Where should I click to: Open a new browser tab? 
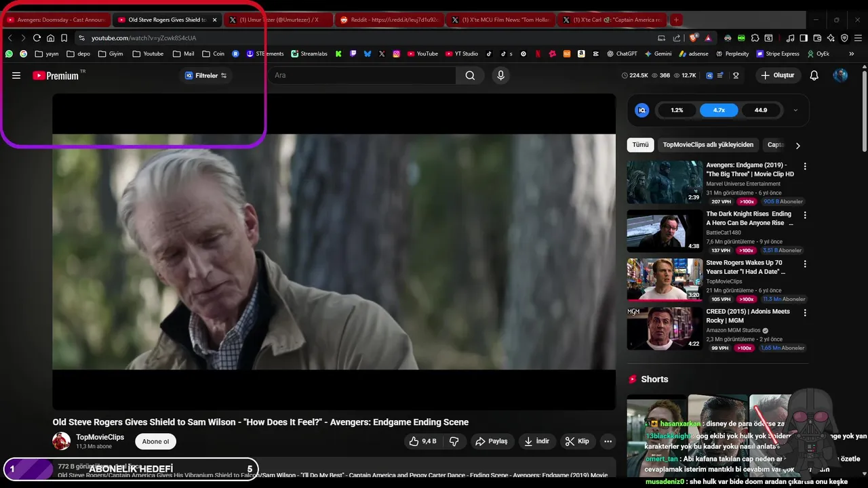click(676, 20)
